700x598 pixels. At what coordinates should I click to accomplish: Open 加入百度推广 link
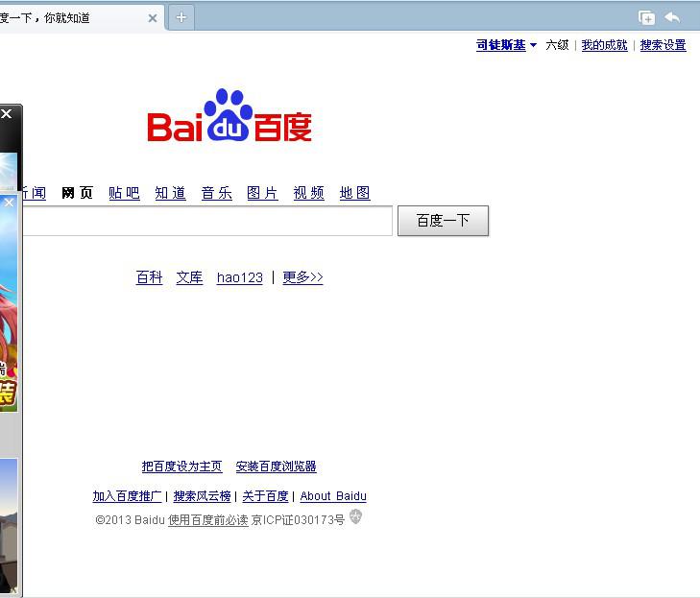coord(128,496)
